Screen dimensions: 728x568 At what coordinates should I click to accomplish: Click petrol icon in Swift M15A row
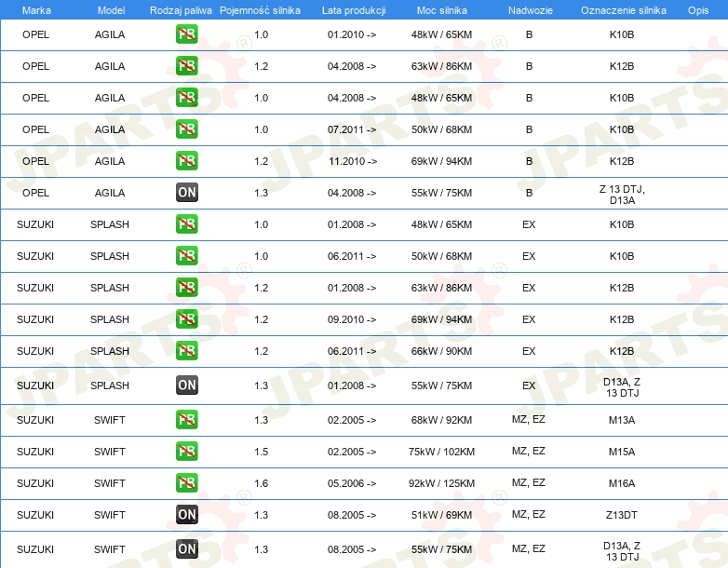pos(186,451)
